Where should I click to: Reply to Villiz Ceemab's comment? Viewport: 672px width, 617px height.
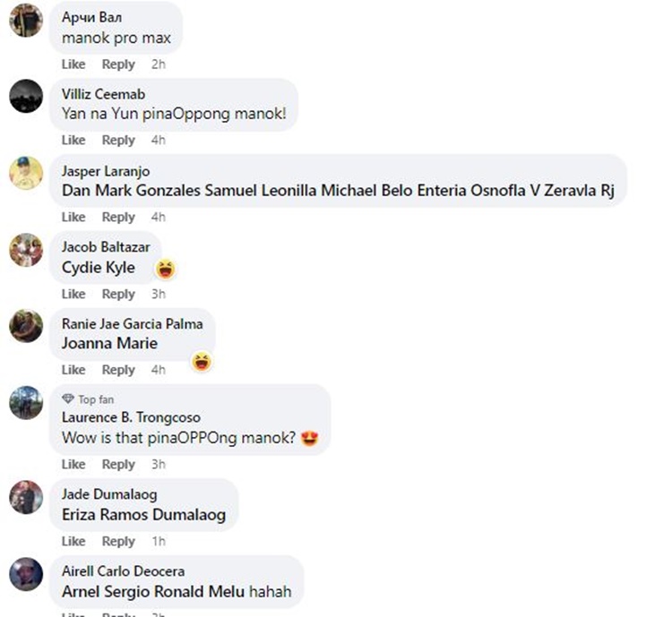pos(118,140)
